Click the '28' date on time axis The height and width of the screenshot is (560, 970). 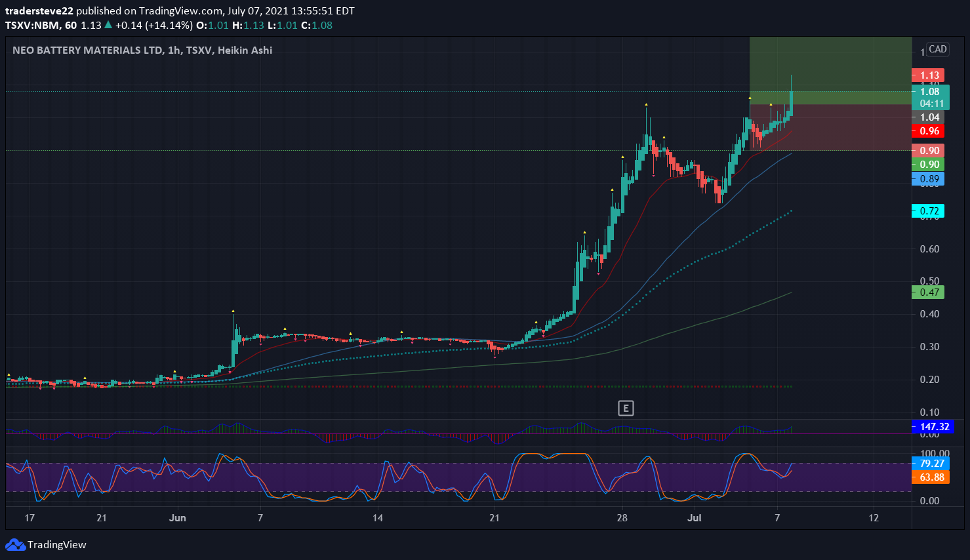[622, 518]
